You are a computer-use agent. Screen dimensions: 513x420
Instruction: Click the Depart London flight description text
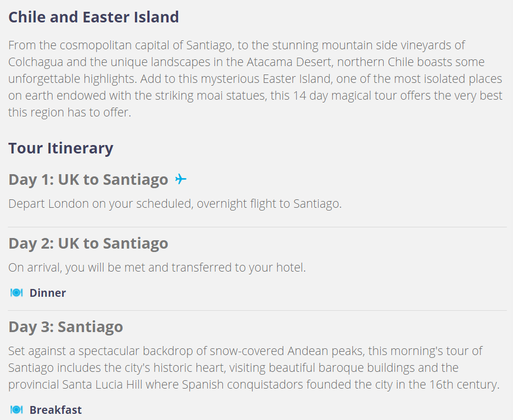[175, 204]
